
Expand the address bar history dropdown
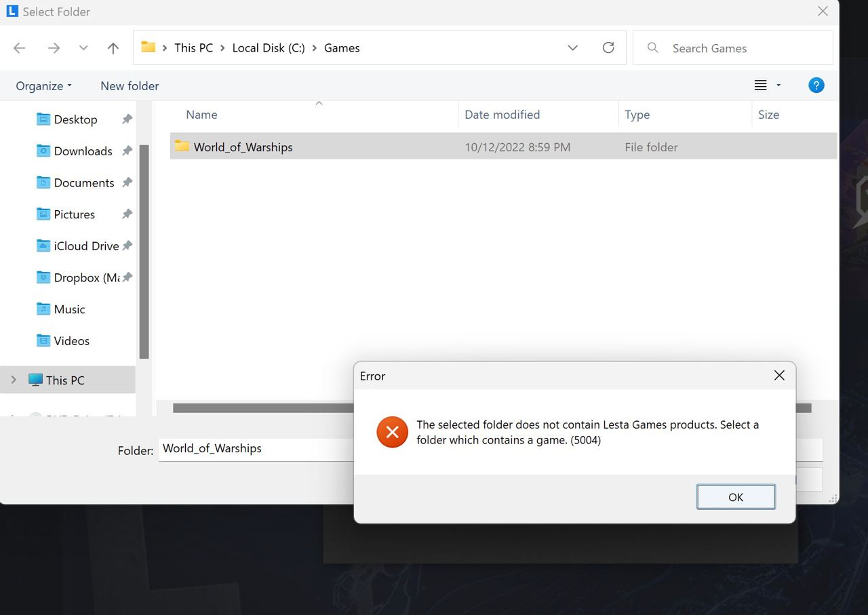(572, 47)
